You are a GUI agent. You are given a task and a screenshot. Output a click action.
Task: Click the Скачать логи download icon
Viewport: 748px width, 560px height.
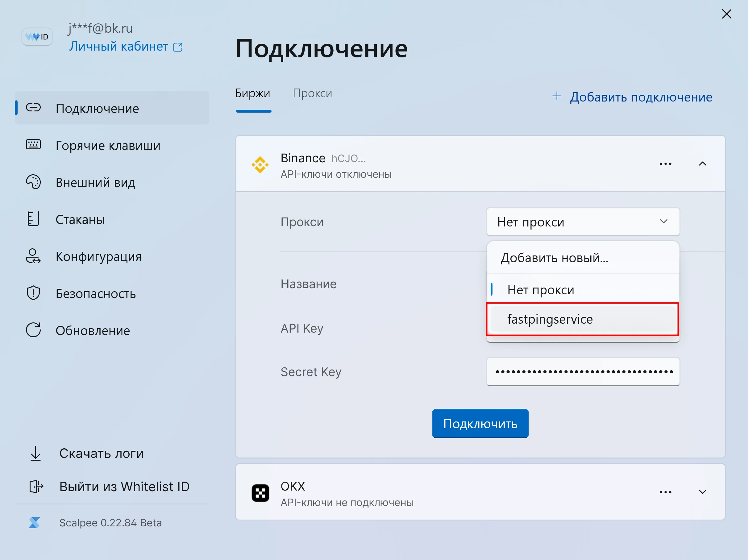35,453
